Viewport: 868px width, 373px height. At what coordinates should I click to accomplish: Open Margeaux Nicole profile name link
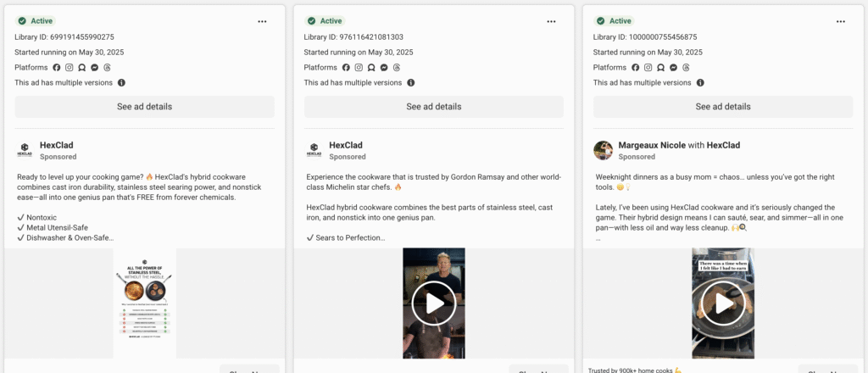coord(652,145)
